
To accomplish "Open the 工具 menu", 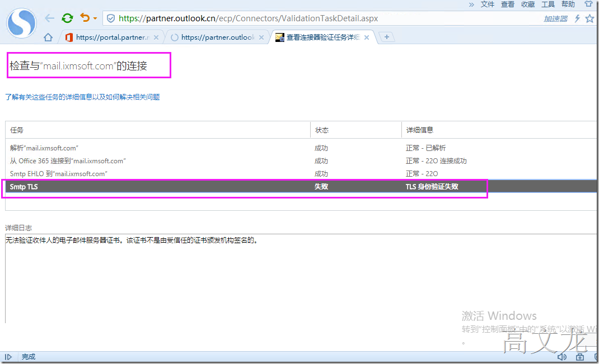I will tap(548, 4).
